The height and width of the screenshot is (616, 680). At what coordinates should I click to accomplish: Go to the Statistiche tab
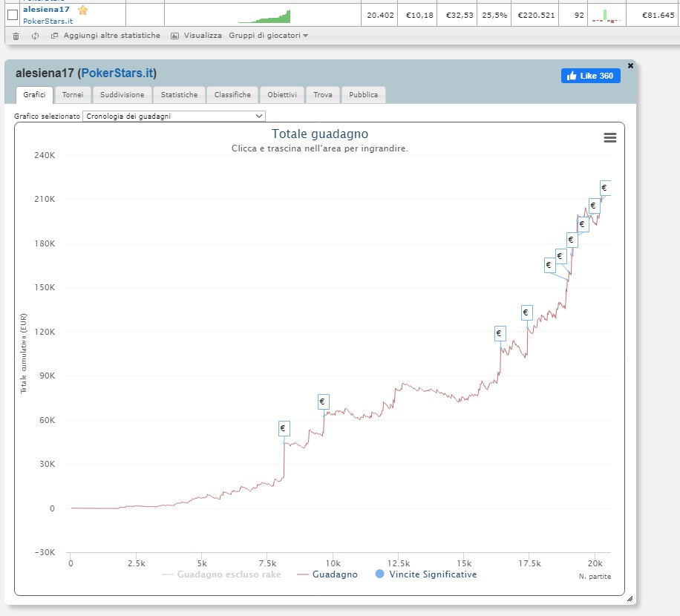coord(179,95)
